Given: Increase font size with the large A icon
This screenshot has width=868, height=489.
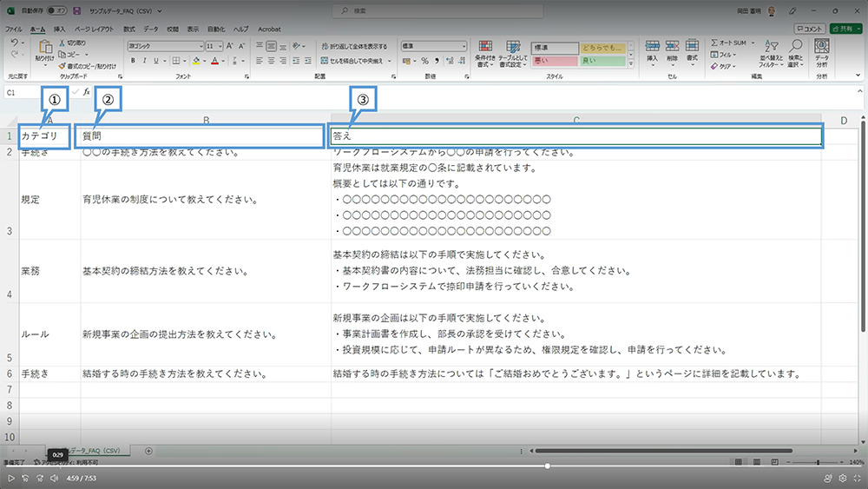Looking at the screenshot, I should coord(230,46).
